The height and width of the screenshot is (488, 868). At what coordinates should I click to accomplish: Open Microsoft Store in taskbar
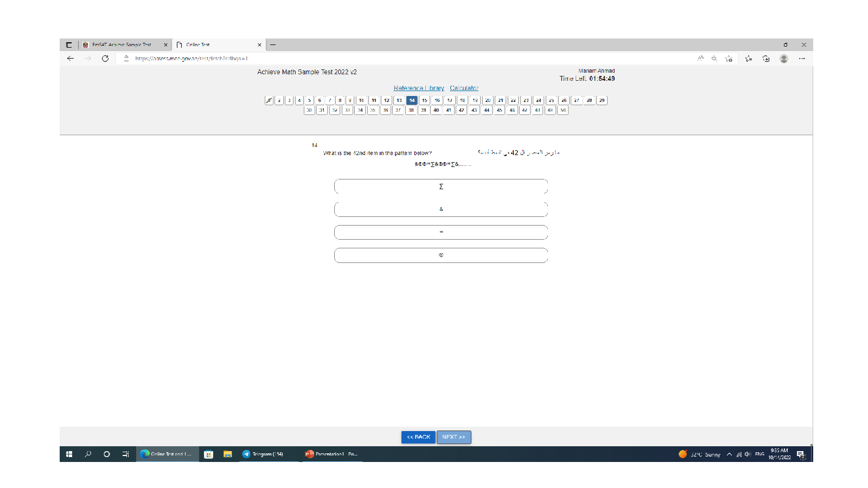click(x=208, y=454)
